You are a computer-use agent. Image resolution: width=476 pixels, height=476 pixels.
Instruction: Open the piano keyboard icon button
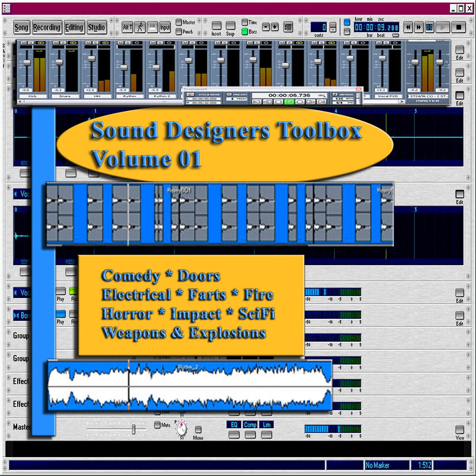152,27
